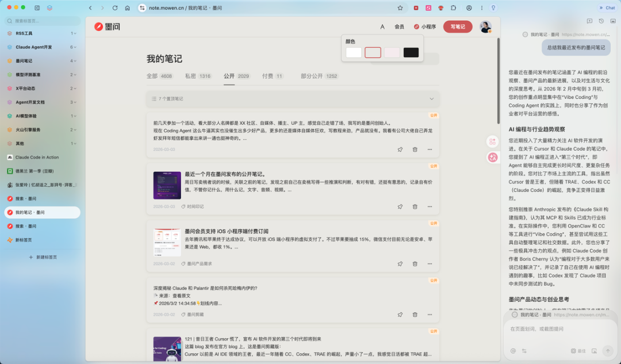This screenshot has width=621, height=364.
Task: Star the current page in the address bar
Action: coord(401,9)
